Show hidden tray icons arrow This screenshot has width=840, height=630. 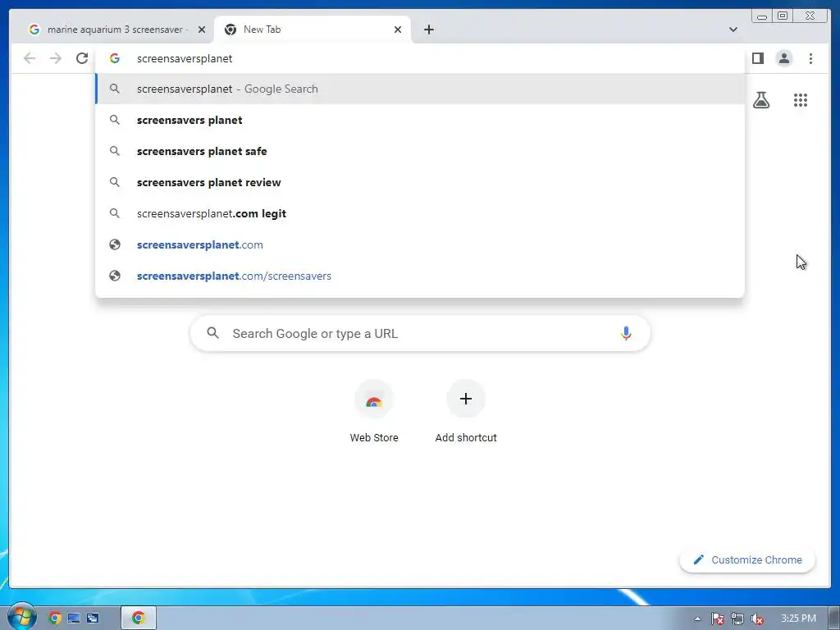pyautogui.click(x=697, y=619)
